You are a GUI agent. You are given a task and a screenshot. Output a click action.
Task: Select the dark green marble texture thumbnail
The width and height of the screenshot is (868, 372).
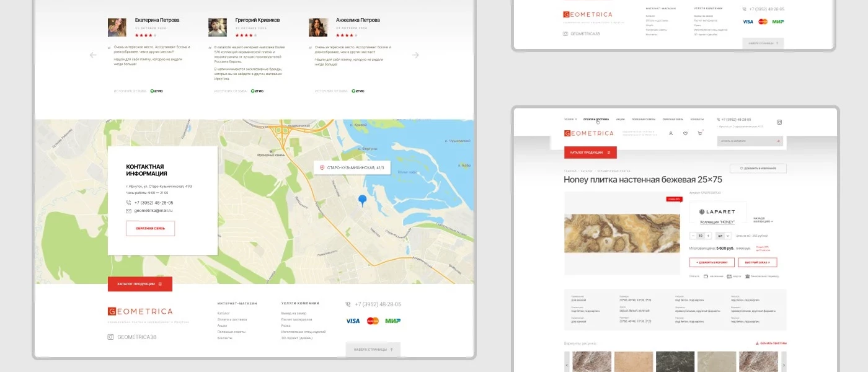point(674,361)
